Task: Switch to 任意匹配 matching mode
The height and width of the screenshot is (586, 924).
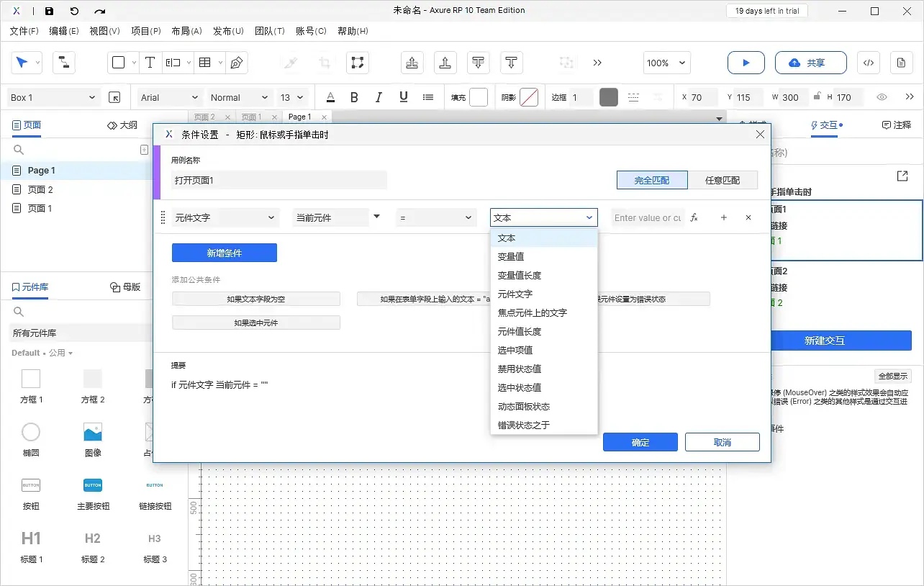Action: (x=725, y=180)
